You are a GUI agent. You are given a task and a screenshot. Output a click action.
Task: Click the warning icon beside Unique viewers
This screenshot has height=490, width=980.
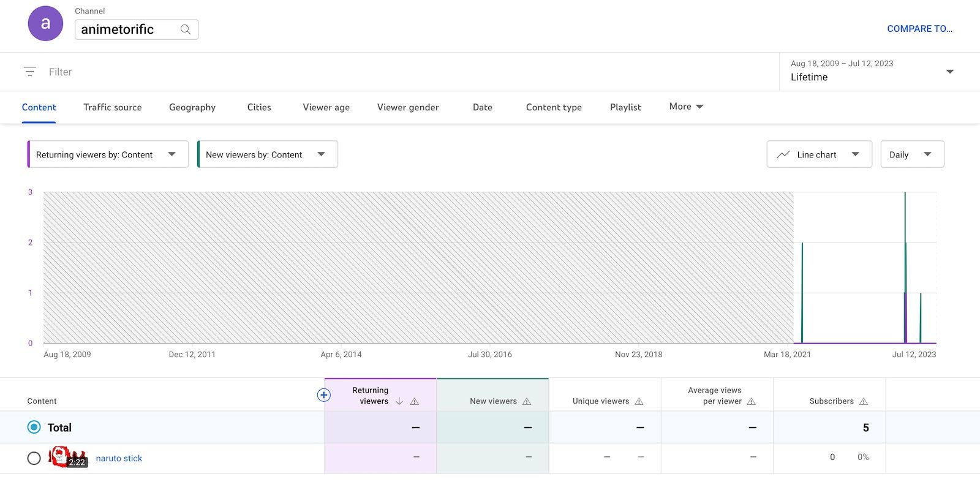639,401
